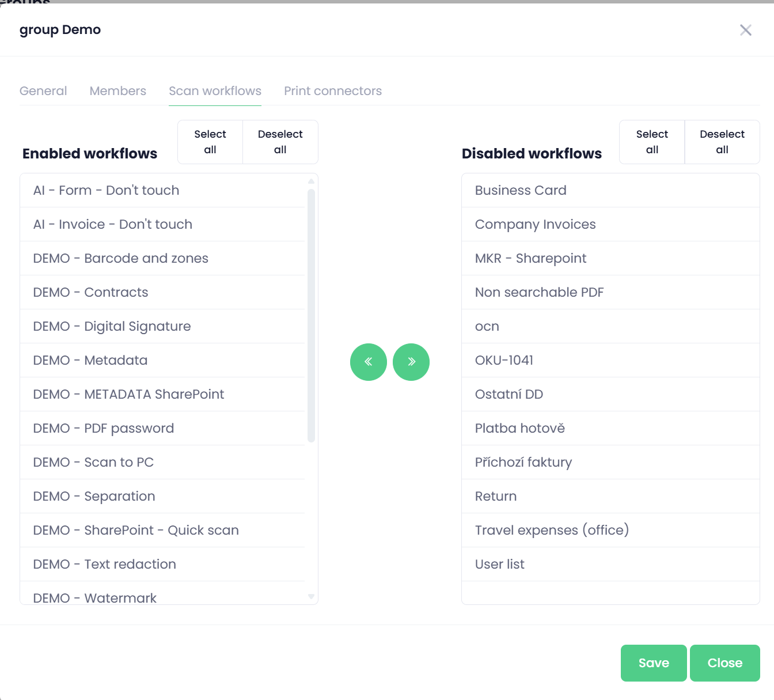Open the Members tab
This screenshot has height=700, width=774.
pyautogui.click(x=117, y=91)
